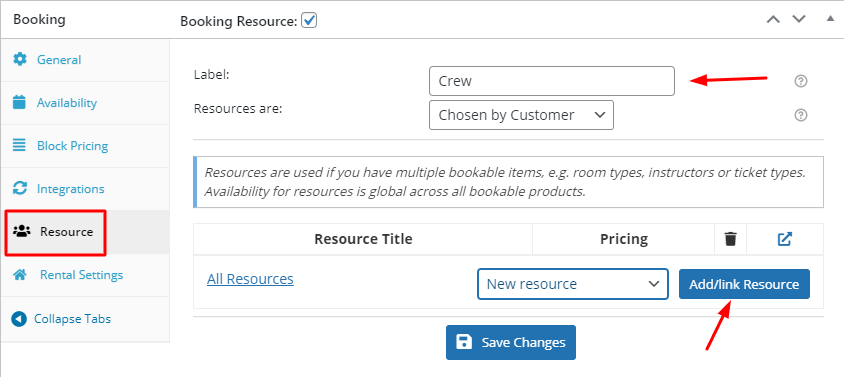Click the Pricing column header
This screenshot has height=377, width=844.
624,239
